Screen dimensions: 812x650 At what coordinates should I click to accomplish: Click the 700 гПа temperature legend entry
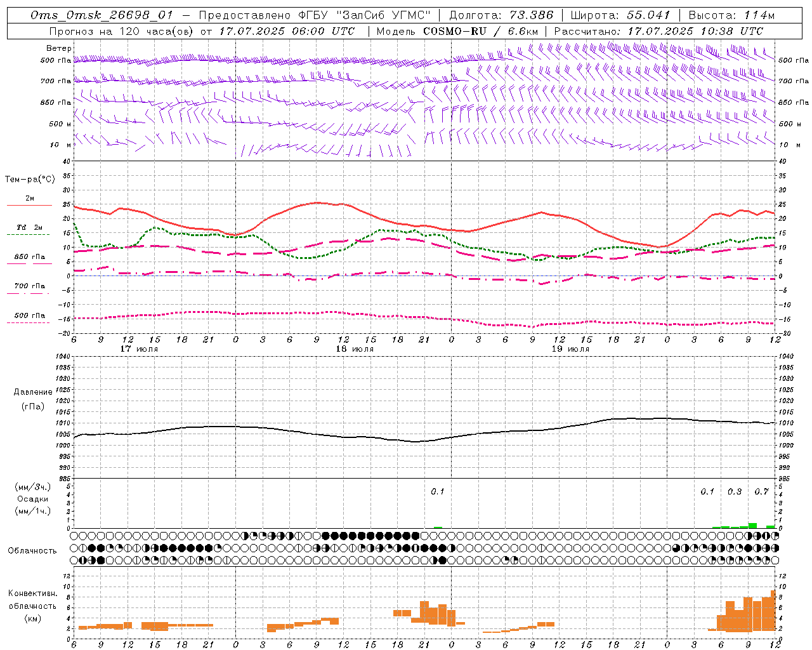29,286
